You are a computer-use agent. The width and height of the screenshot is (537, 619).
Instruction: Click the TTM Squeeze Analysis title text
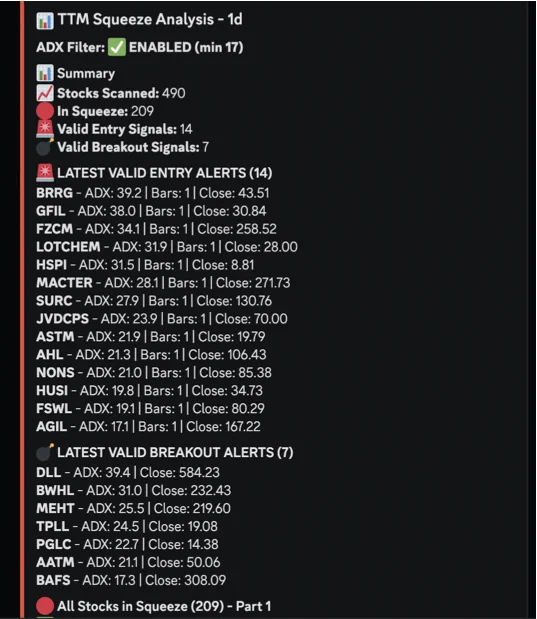[x=150, y=20]
